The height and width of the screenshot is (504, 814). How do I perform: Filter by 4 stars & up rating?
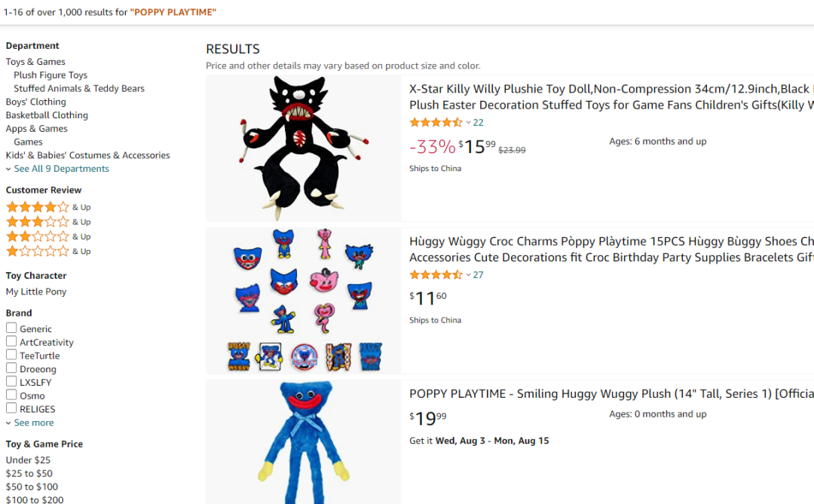(x=38, y=207)
